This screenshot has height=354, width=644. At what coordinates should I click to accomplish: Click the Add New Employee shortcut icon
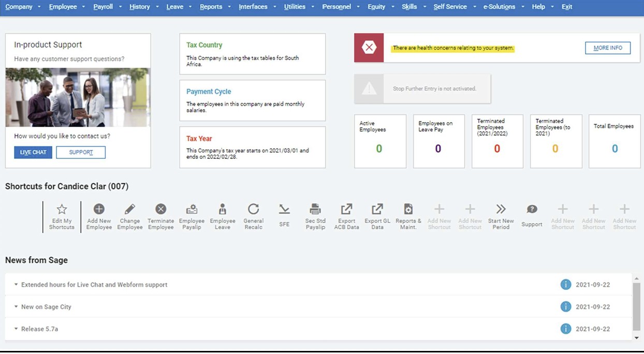(x=99, y=210)
